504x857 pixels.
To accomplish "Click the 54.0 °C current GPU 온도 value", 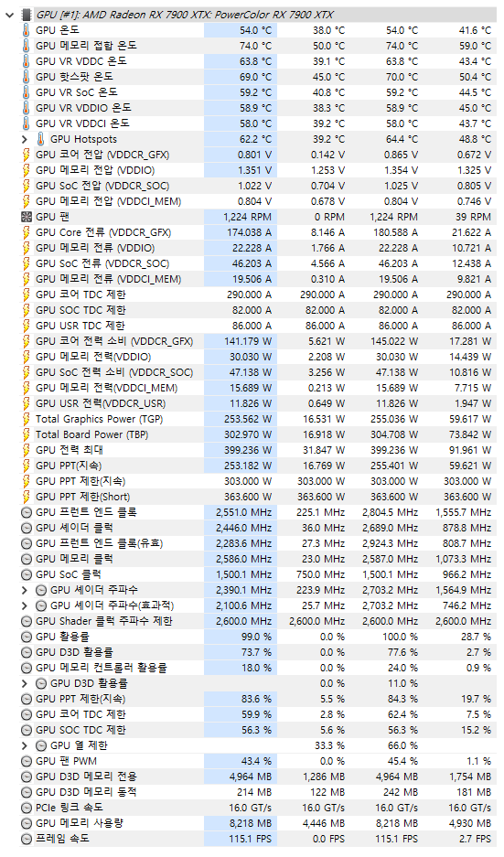I will (x=255, y=30).
